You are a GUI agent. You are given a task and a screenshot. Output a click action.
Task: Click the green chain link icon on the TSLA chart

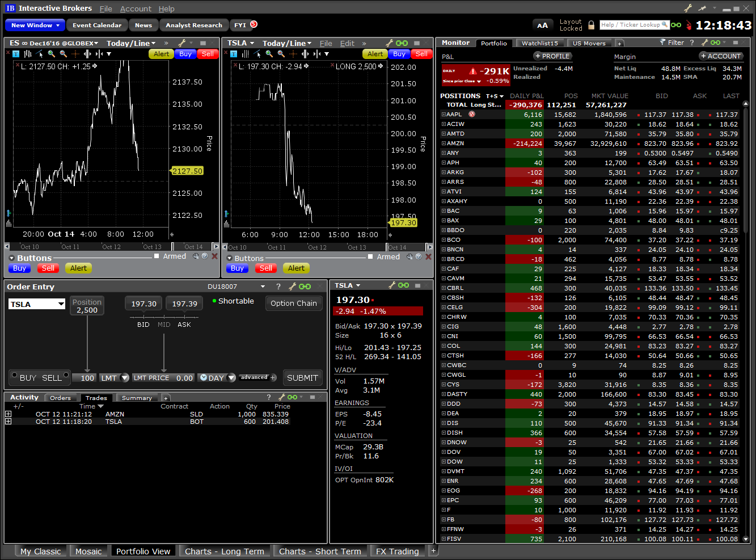[x=403, y=43]
